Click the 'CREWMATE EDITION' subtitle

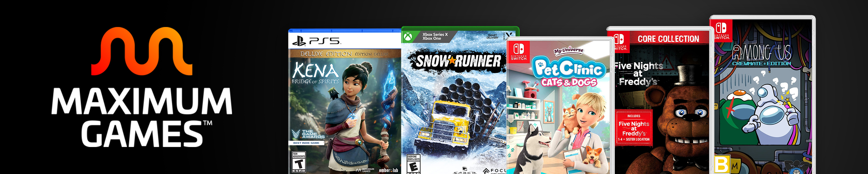point(762,64)
